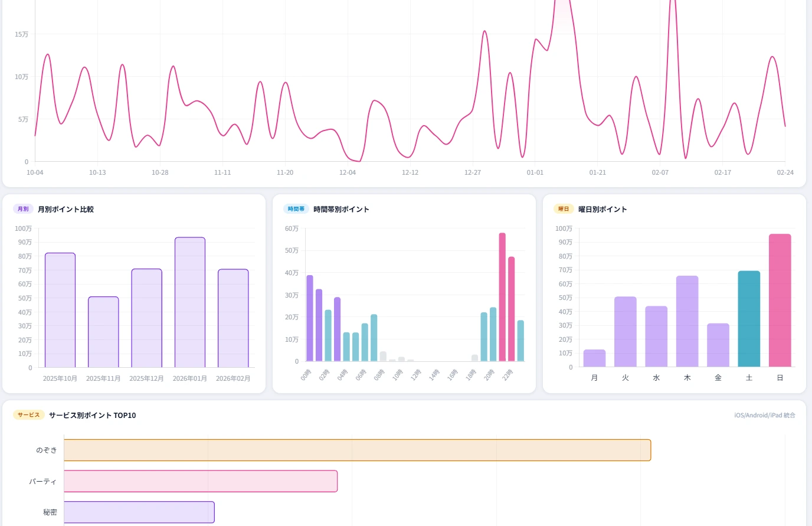
Task: Click the 2025年10月 monthly bar
Action: tap(60, 310)
